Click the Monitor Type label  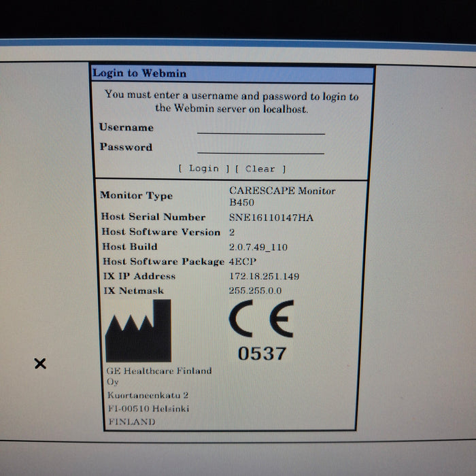(136, 195)
